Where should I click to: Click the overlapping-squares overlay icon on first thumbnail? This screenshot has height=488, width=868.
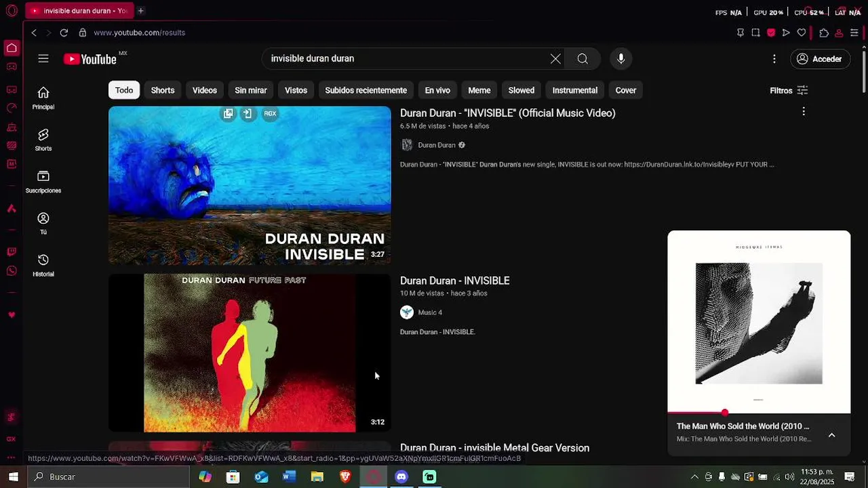(x=228, y=114)
